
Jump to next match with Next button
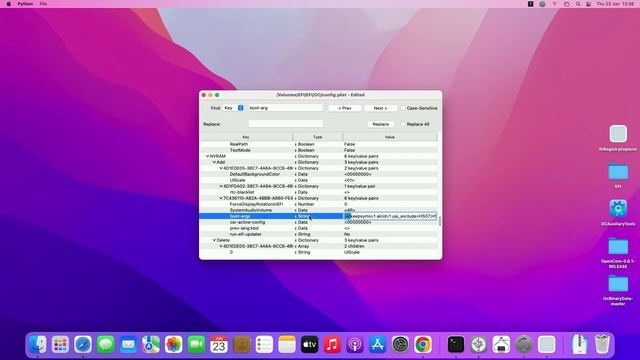[x=380, y=108]
